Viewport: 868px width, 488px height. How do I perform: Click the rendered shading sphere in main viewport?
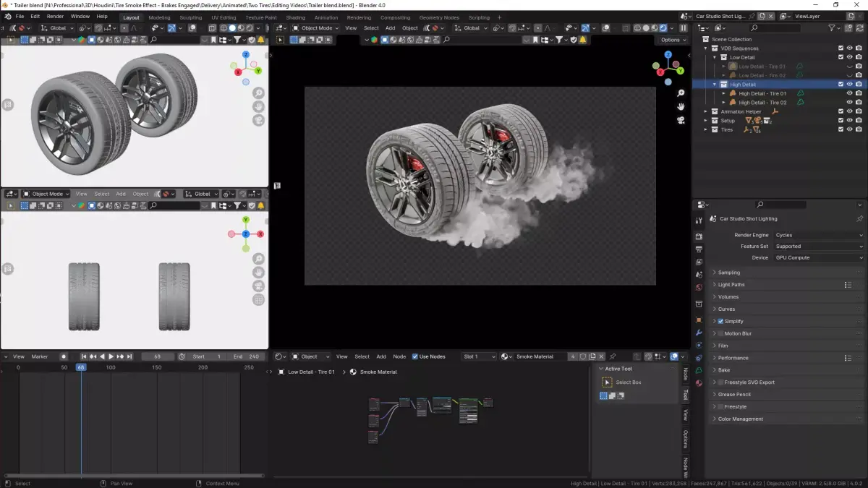click(663, 28)
